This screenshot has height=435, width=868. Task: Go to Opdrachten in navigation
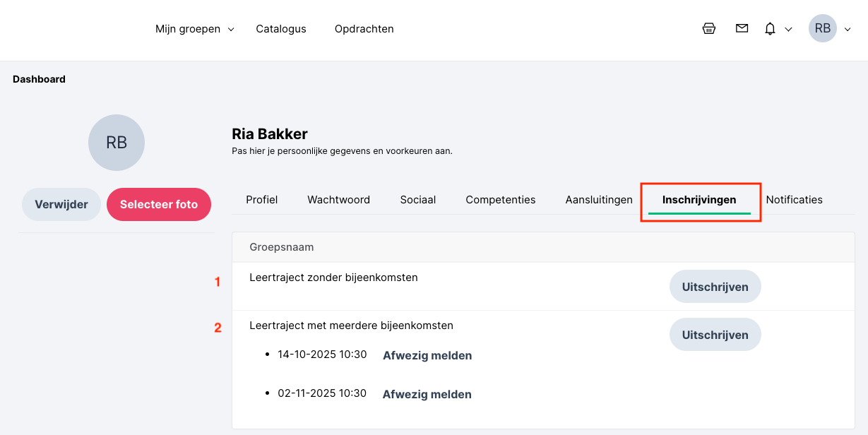(364, 29)
